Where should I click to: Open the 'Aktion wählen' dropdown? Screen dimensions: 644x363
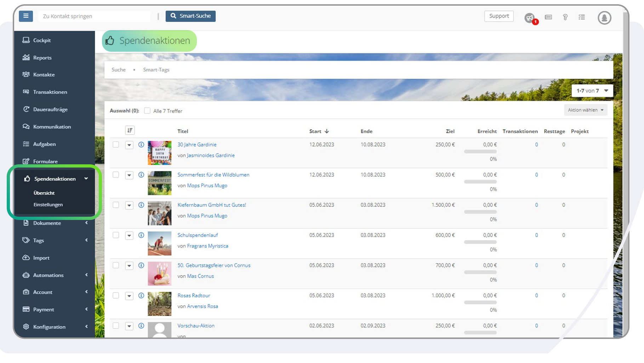click(585, 110)
